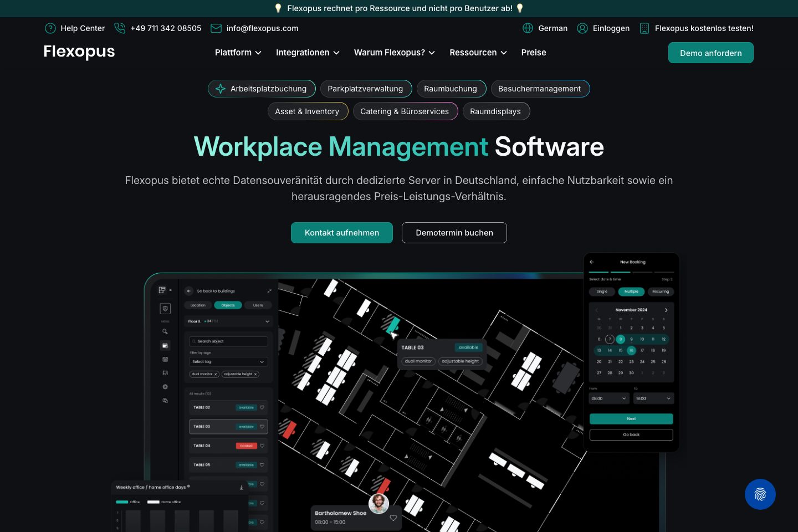Open the Preise menu item

tap(534, 53)
